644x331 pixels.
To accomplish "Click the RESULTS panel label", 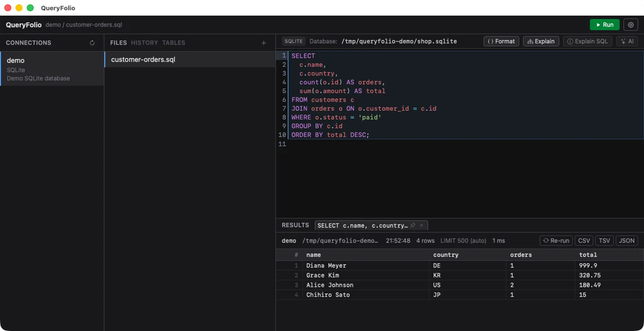I will pos(295,225).
